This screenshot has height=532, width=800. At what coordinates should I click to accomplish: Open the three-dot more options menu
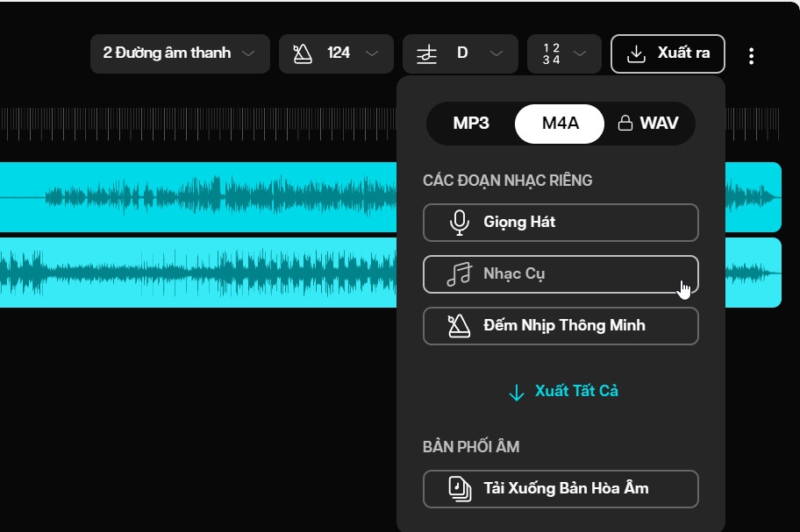pyautogui.click(x=751, y=55)
